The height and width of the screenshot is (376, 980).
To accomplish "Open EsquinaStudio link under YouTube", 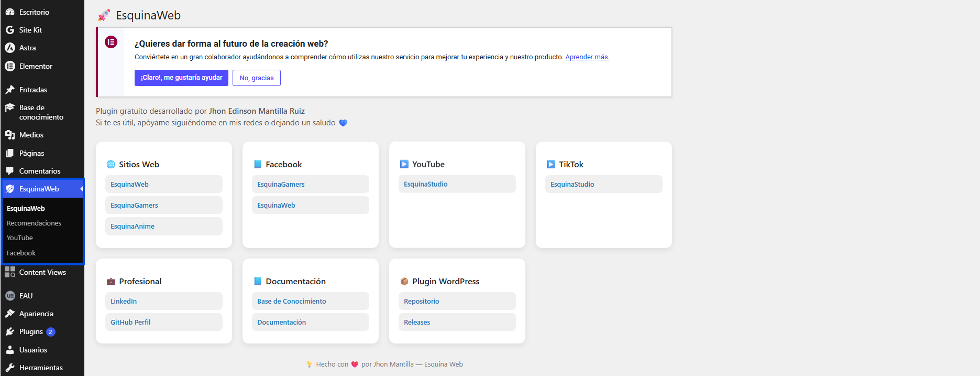I will click(x=457, y=184).
